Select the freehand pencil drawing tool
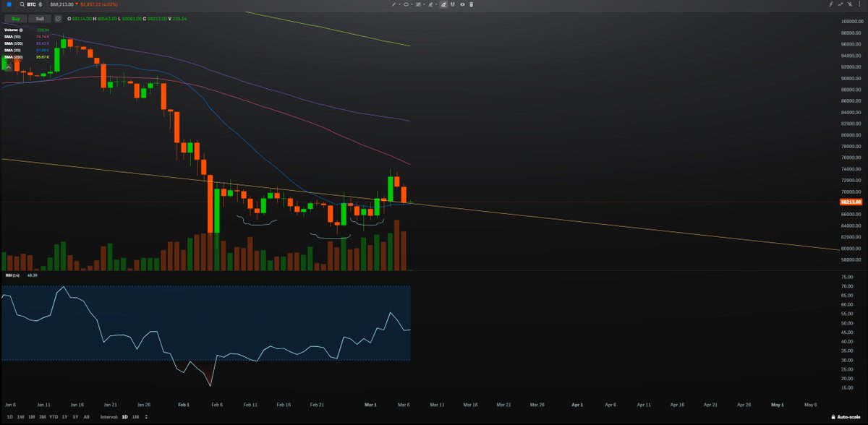The width and height of the screenshot is (868, 425). click(x=430, y=4)
